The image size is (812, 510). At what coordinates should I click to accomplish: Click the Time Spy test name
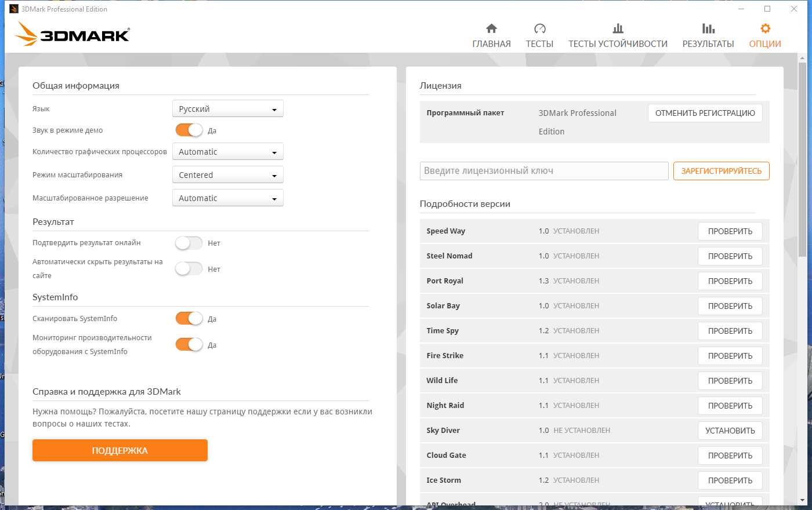pyautogui.click(x=443, y=330)
